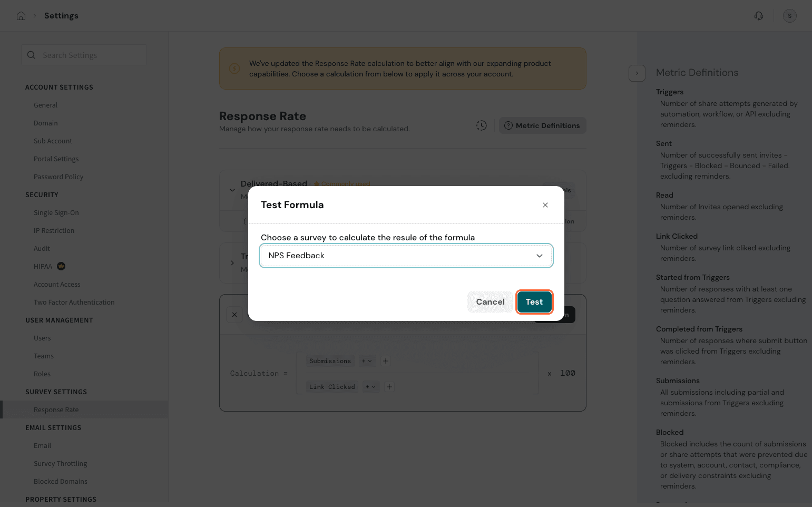812x507 pixels.
Task: Cancel the Test Formula dialog
Action: click(490, 302)
